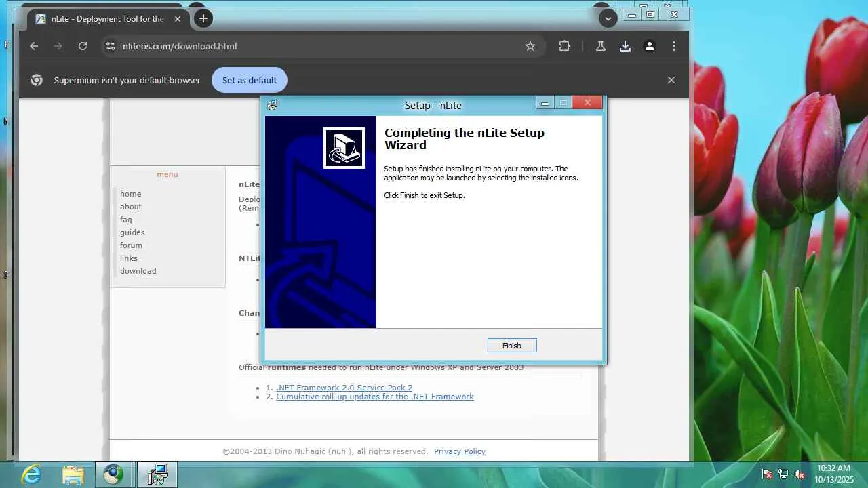Minimize the Setup - nLite dialog
The width and height of the screenshot is (868, 488).
(545, 103)
